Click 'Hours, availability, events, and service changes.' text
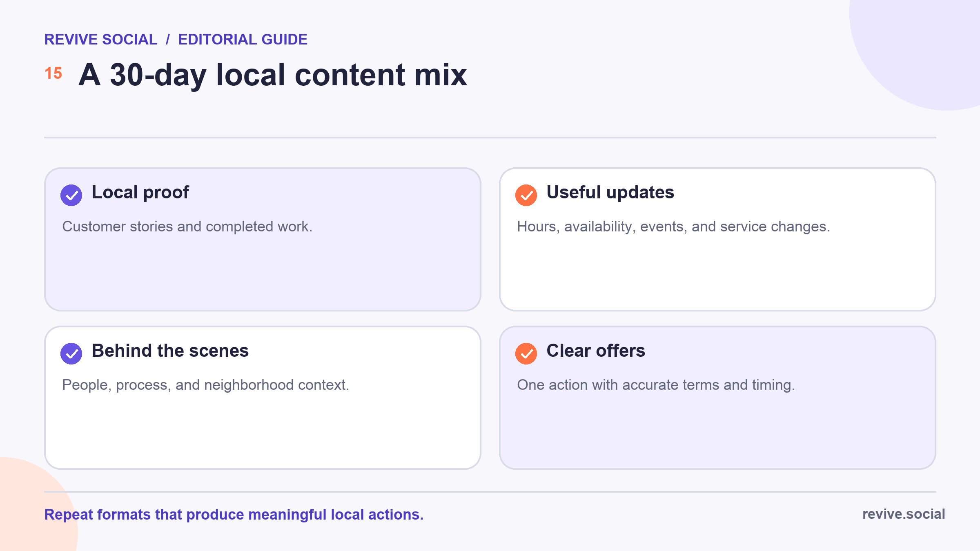 click(x=673, y=227)
